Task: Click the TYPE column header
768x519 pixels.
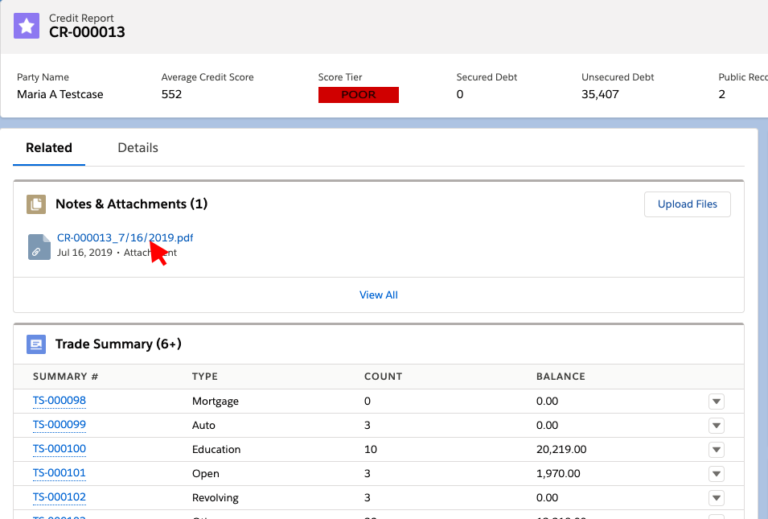Action: click(205, 377)
